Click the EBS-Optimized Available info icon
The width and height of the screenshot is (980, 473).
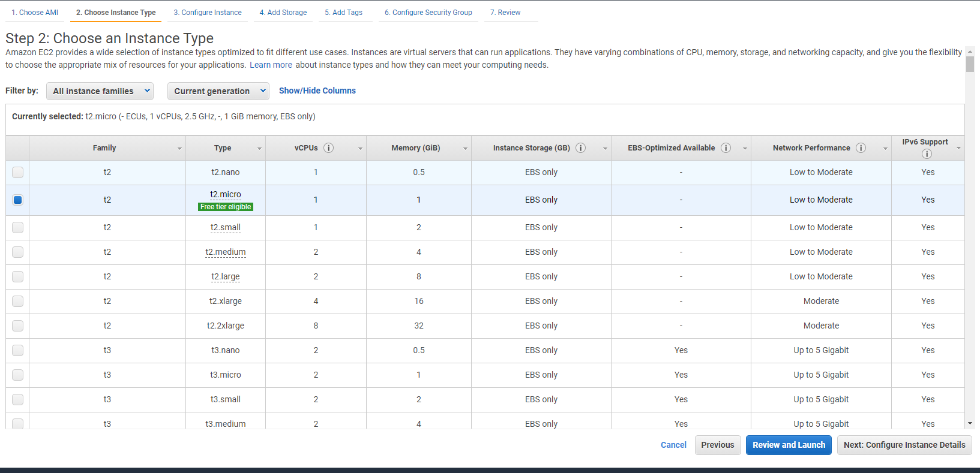pos(726,148)
